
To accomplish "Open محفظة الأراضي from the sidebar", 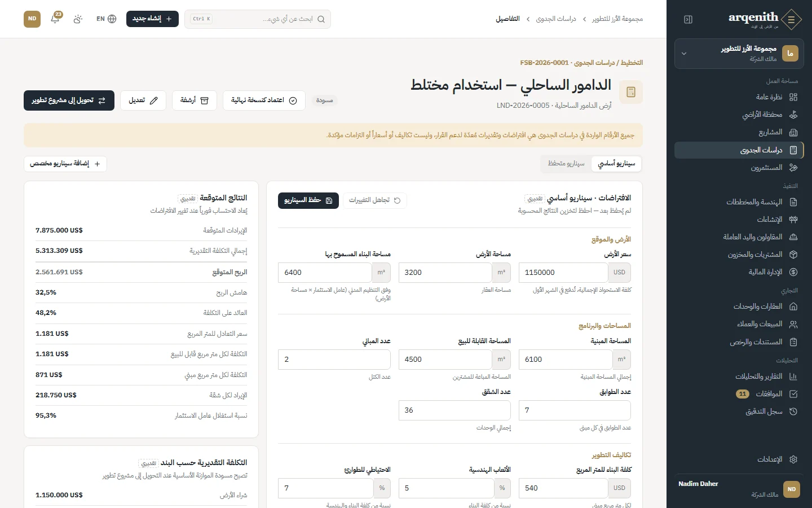I will pos(739,115).
